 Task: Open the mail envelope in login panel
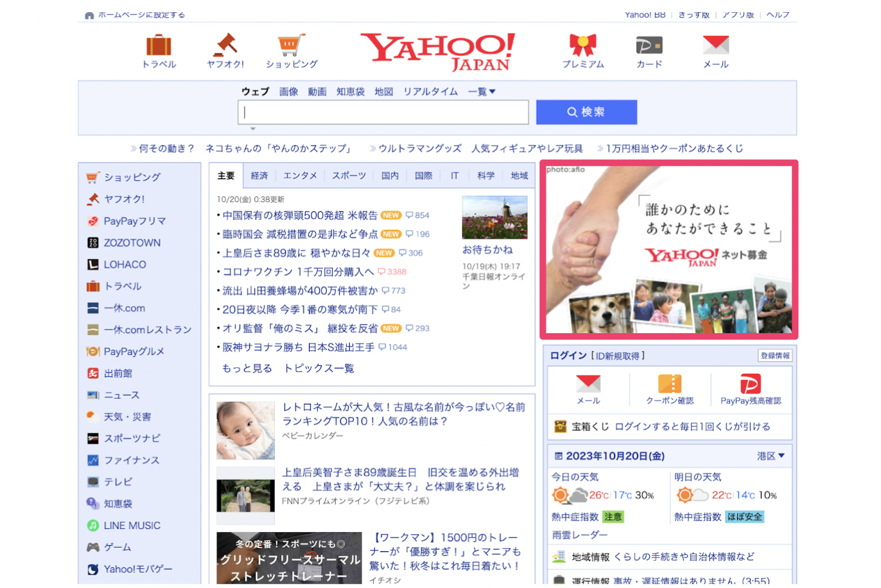coord(588,384)
